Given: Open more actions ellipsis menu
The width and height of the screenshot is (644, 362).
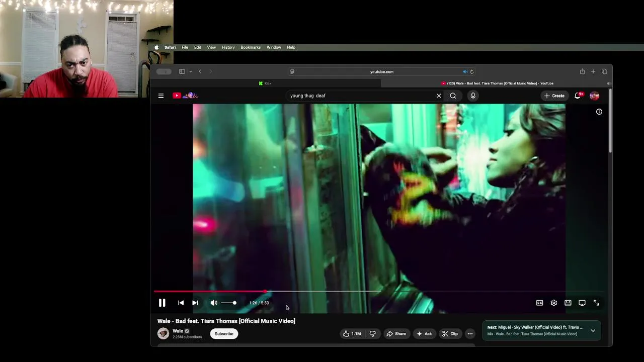Looking at the screenshot, I should [470, 334].
